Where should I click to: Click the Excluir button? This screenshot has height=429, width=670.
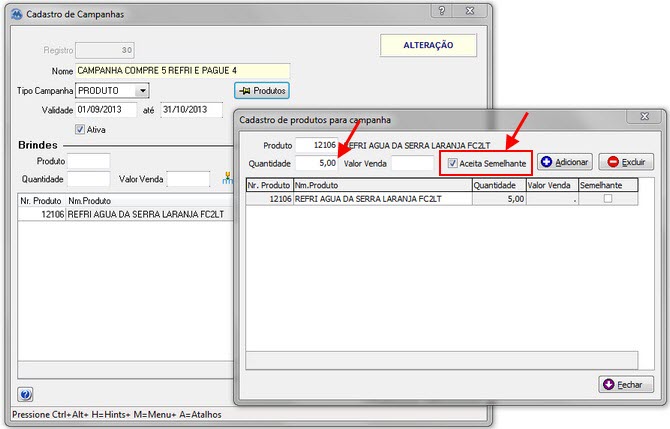[626, 162]
